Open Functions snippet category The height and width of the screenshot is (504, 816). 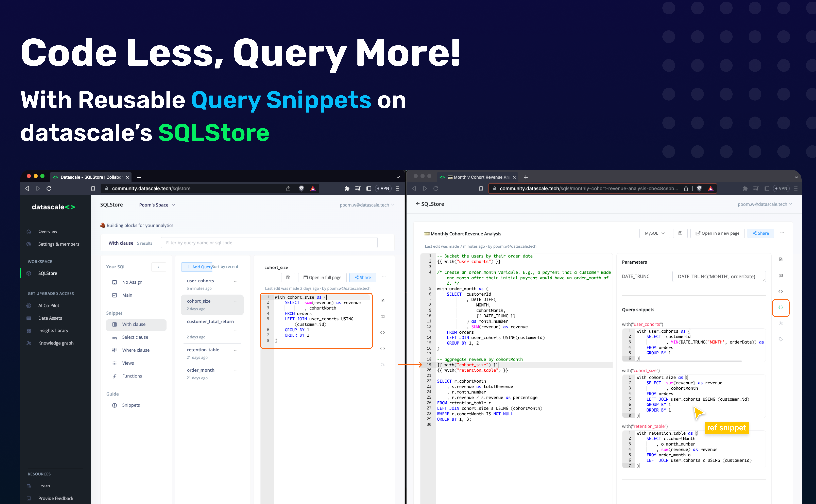coord(132,376)
